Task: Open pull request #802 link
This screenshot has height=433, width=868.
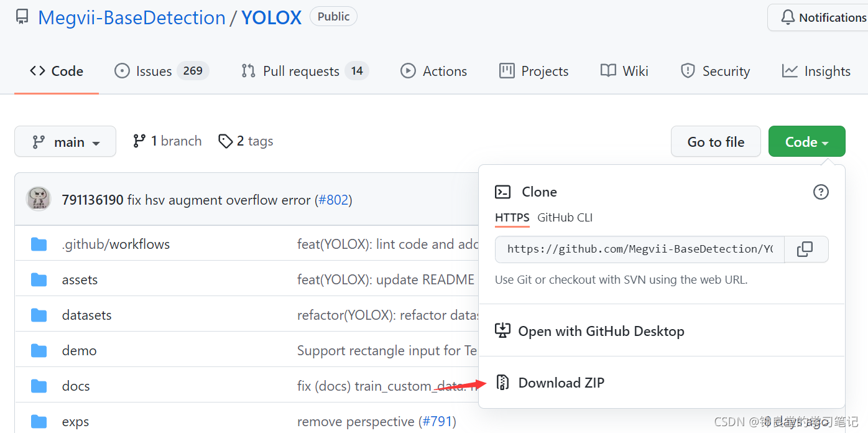Action: click(333, 200)
